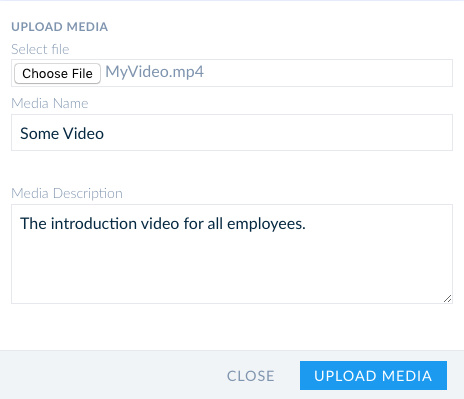464x399 pixels.
Task: Close the upload media dialog via CLOSE
Action: tap(251, 376)
